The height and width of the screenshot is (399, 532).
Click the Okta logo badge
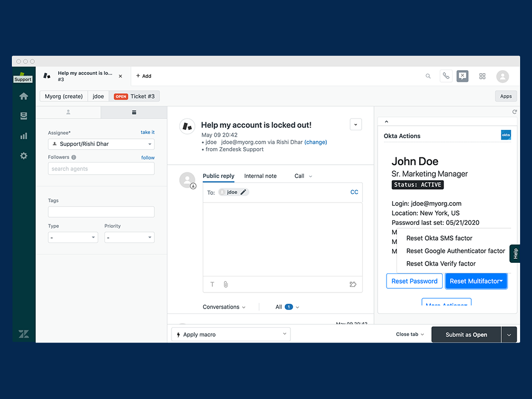pyautogui.click(x=506, y=135)
